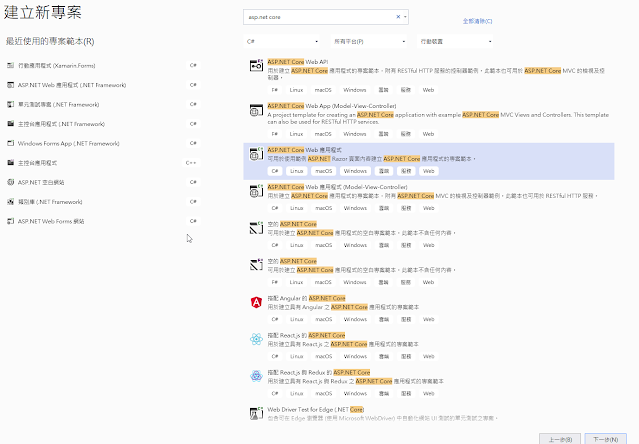Click the ASP.NET 空白網站 globe icon
Image resolution: width=639 pixels, height=444 pixels.
pos(11,182)
